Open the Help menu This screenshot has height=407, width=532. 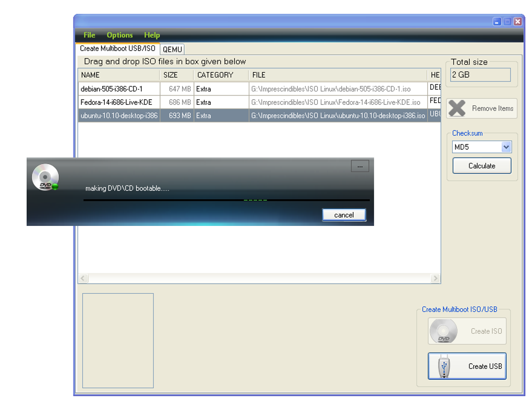pos(152,35)
